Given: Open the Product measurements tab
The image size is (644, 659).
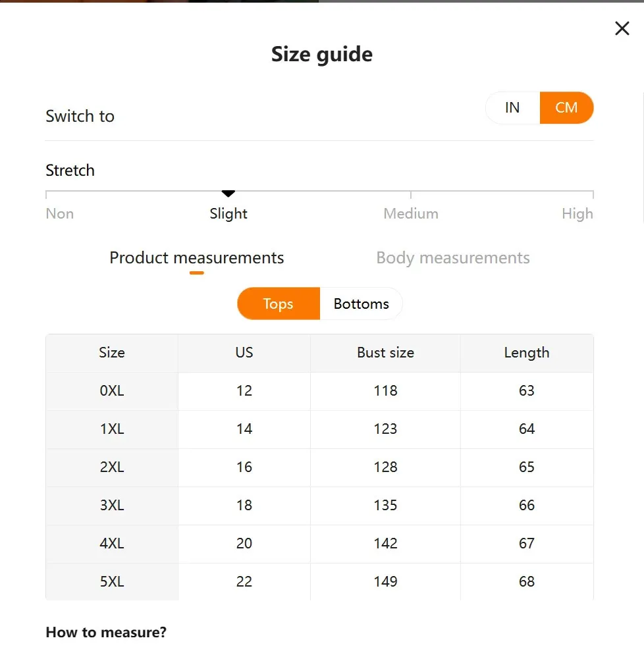Looking at the screenshot, I should (x=196, y=257).
